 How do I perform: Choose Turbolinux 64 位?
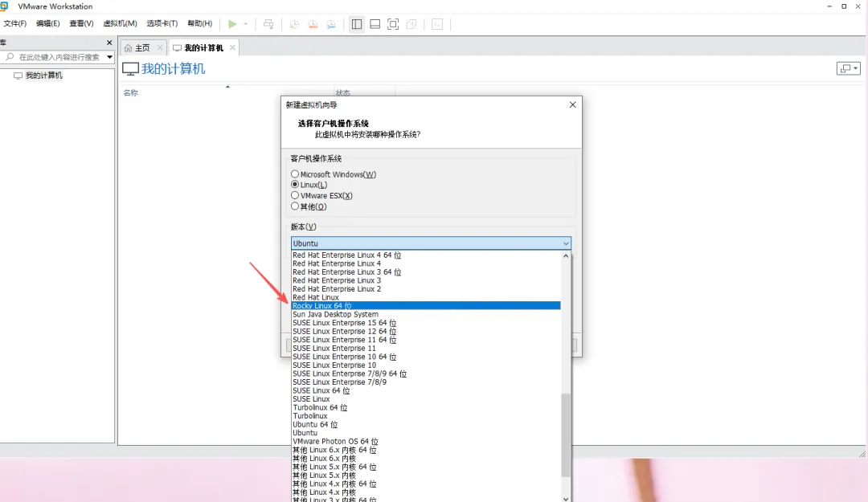coord(426,407)
